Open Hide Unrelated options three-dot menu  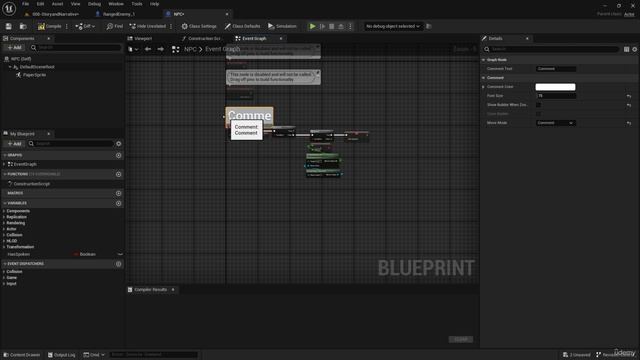(x=171, y=26)
